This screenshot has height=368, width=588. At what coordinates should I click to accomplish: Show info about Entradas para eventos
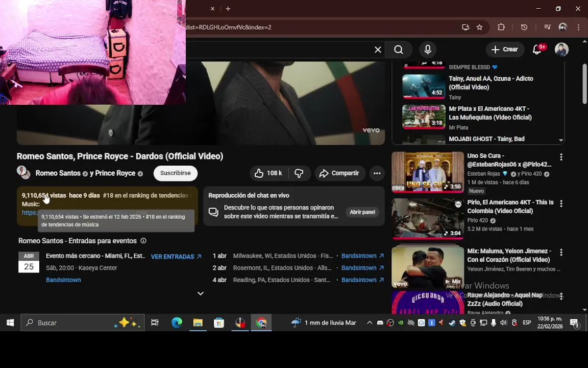coord(143,241)
